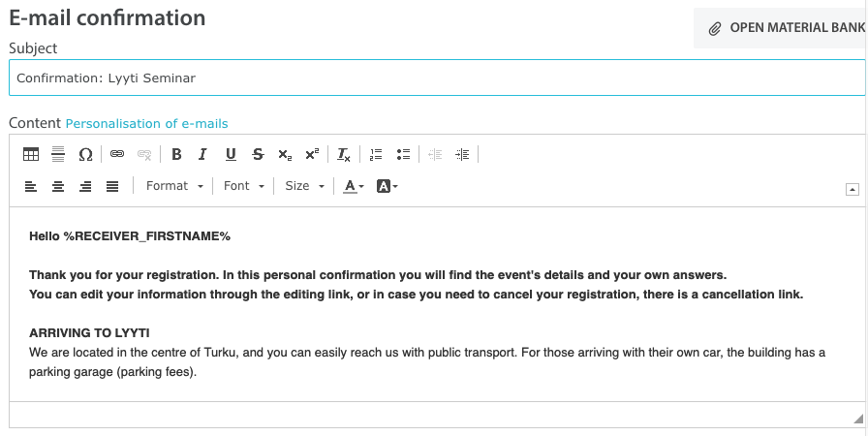The width and height of the screenshot is (868, 436).
Task: Increase indent of the paragraph
Action: 462,154
